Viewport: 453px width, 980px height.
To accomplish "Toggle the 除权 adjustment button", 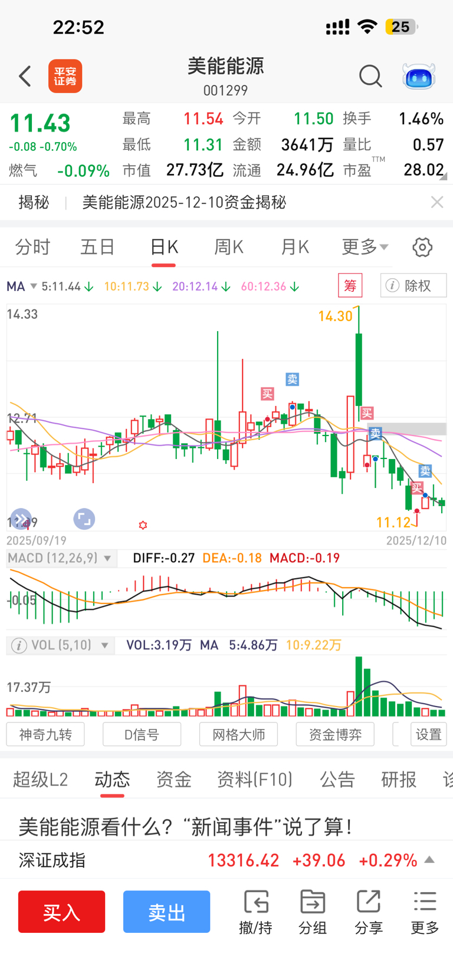I will pyautogui.click(x=413, y=286).
